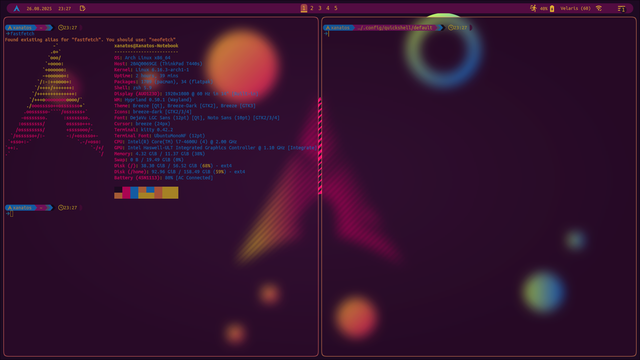Viewport: 640px width, 360px height.
Task: Click the Terminal Font UbuntuMonoNF line
Action: pos(160,136)
